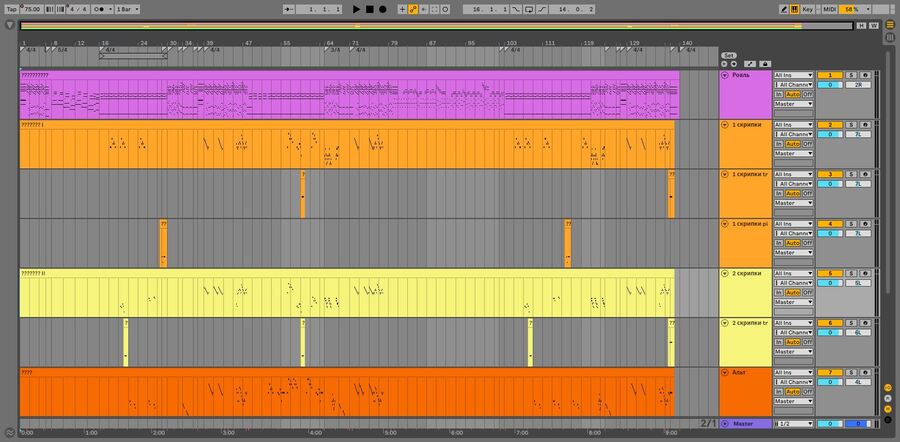The image size is (900, 442).
Task: Unfold the Master track
Action: [x=724, y=424]
